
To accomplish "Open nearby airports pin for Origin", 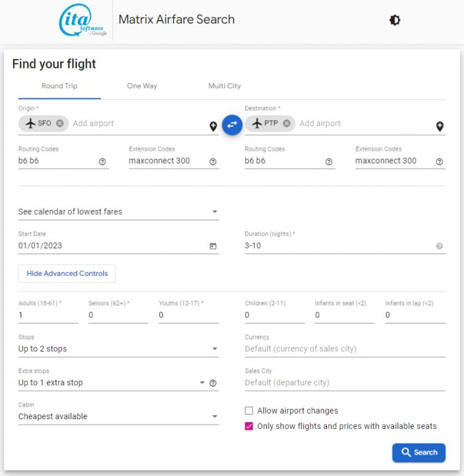I will [213, 126].
